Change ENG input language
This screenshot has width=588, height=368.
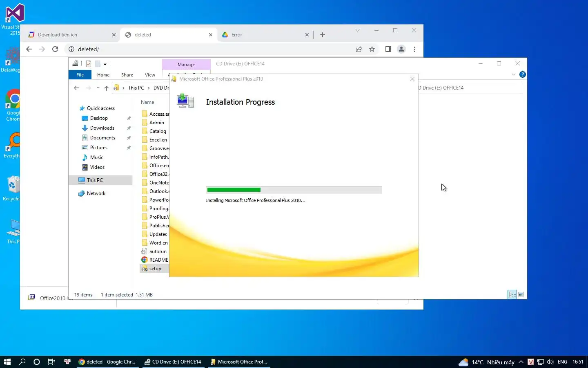(562, 362)
